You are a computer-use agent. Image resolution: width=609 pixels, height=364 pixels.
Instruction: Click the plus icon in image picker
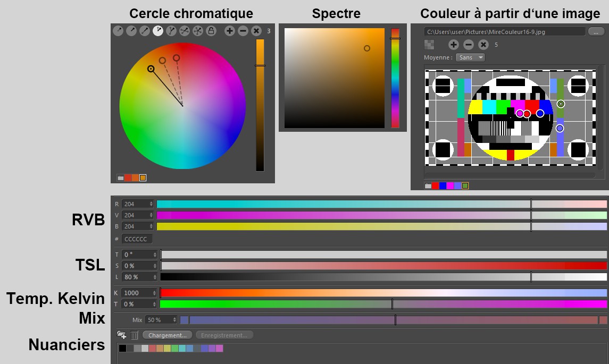click(x=453, y=45)
